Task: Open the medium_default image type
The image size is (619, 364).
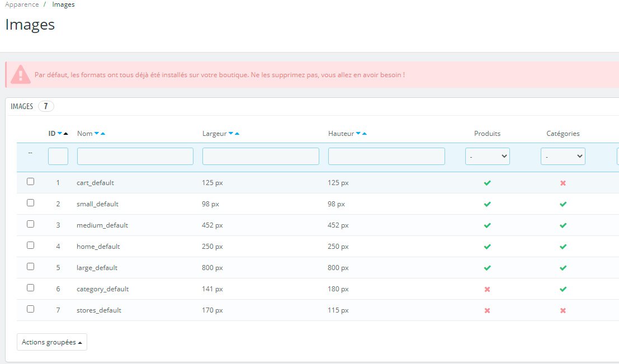Action: click(102, 225)
